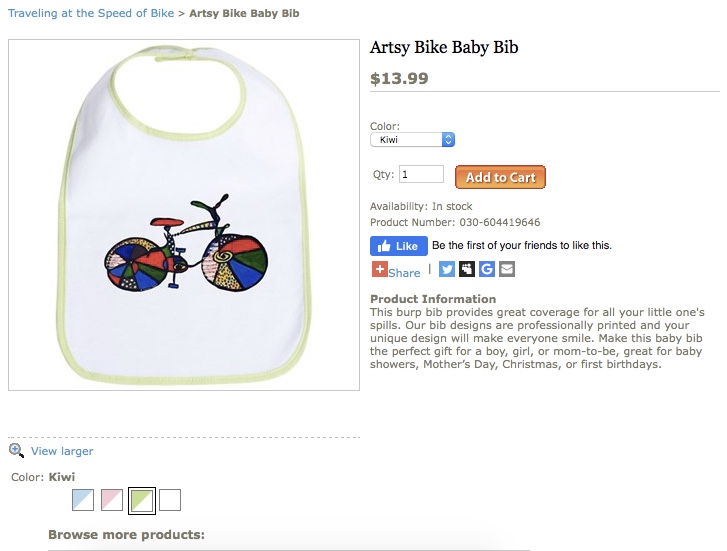Click the Artsy Bike Baby Bib breadcrumb
The height and width of the screenshot is (551, 727).
(x=244, y=13)
